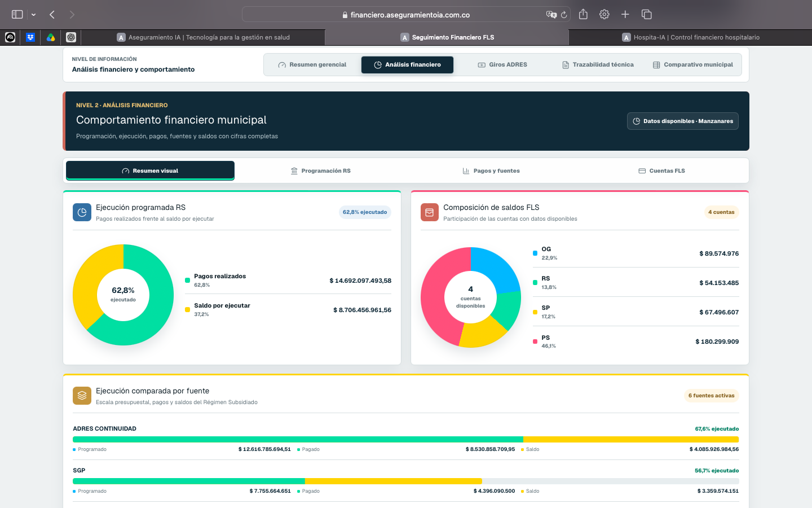The width and height of the screenshot is (812, 508).
Task: Switch to the Programación RS sub-tab
Action: pos(320,170)
